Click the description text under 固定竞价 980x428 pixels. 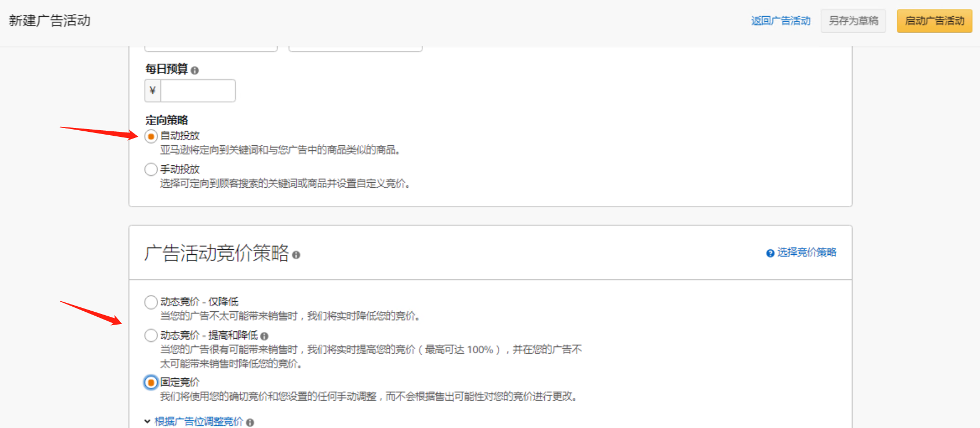369,396
